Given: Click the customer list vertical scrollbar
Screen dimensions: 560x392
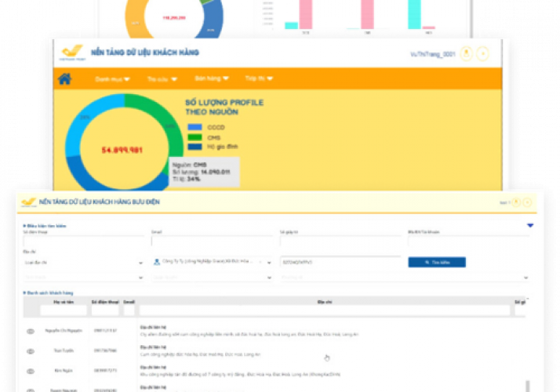Looking at the screenshot, I should 528,386.
